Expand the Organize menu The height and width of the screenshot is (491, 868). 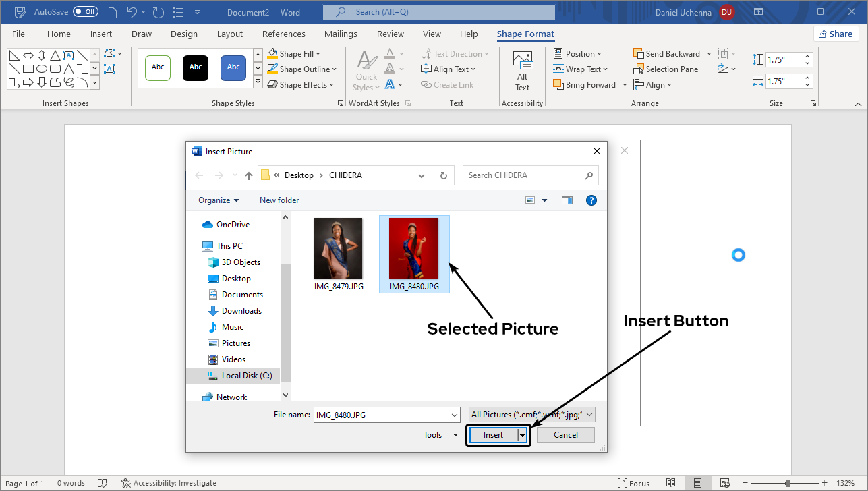pos(219,200)
